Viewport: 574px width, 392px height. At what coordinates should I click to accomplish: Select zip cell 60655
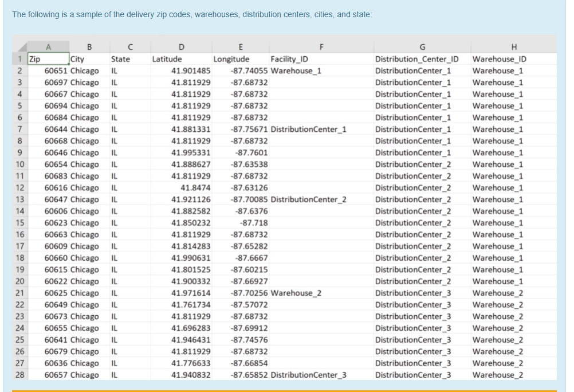[x=48, y=328]
